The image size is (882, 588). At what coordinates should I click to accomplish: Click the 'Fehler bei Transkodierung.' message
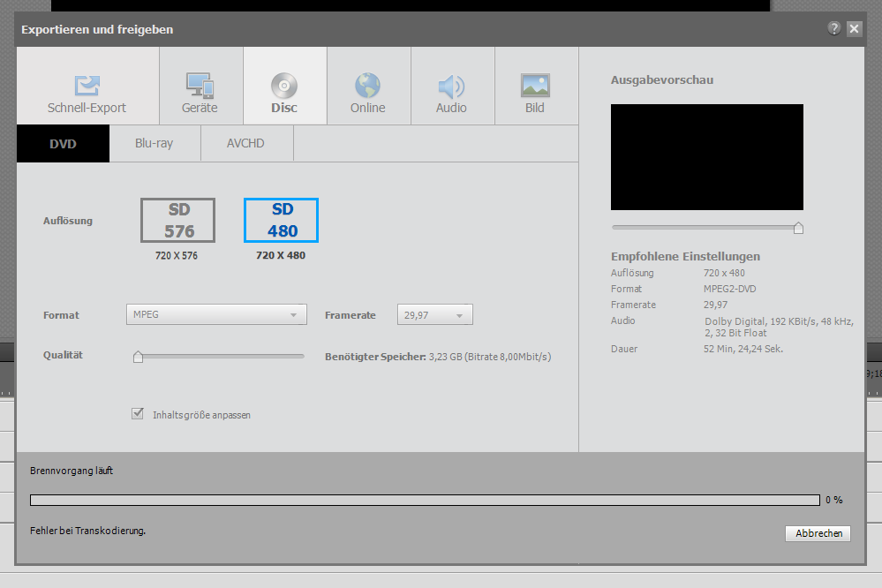pos(87,531)
